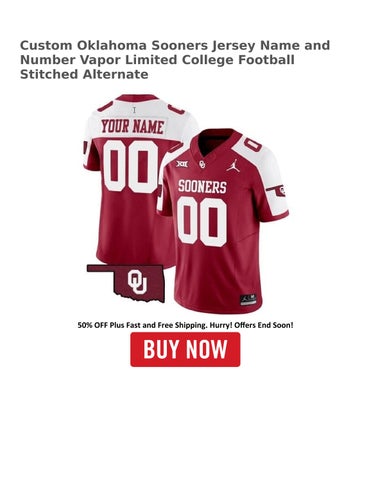
Task: Click the Jordan tag at jersey hem
Action: coord(248,299)
